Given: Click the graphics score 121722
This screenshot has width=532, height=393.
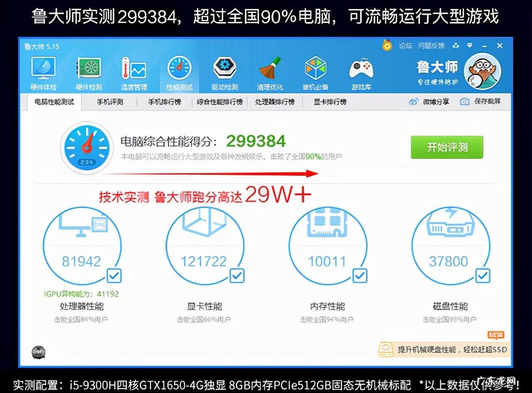Looking at the screenshot, I should 204,261.
